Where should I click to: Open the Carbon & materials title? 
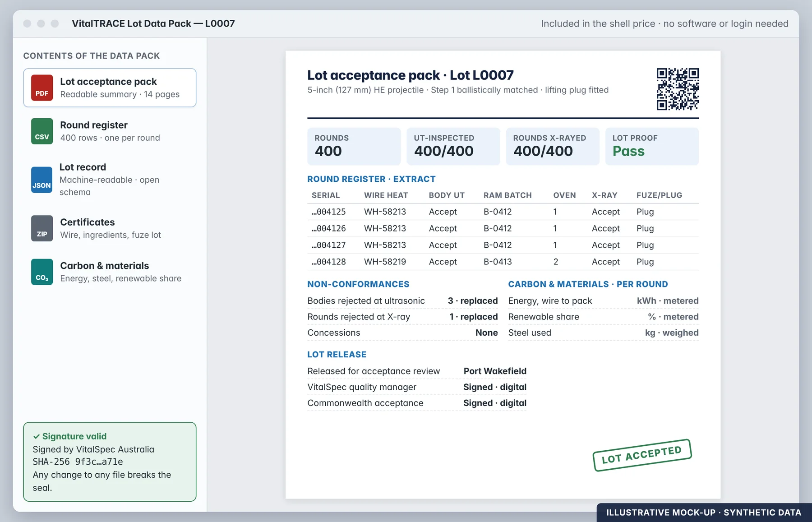105,266
